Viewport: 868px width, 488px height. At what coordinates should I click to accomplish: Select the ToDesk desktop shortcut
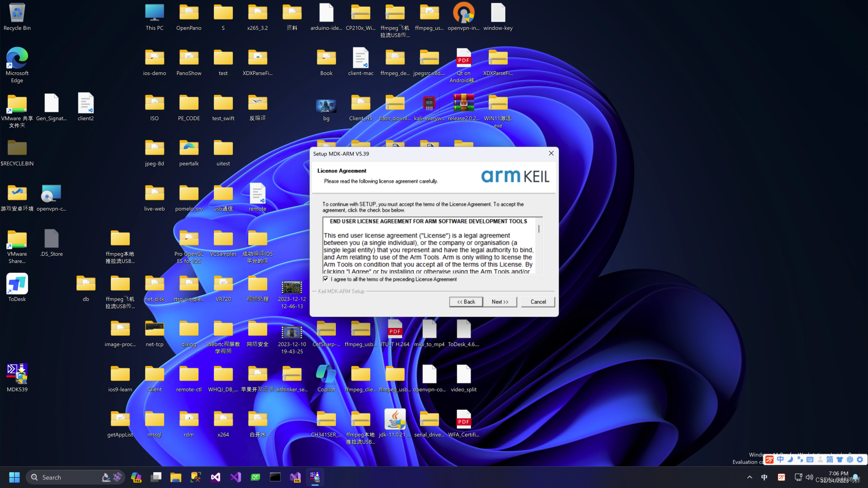pos(17,288)
